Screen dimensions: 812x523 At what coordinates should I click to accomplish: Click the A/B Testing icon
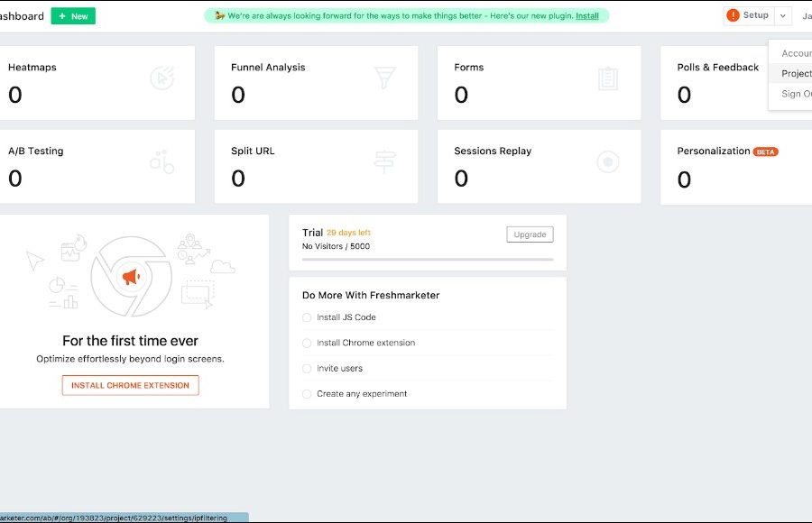click(162, 162)
